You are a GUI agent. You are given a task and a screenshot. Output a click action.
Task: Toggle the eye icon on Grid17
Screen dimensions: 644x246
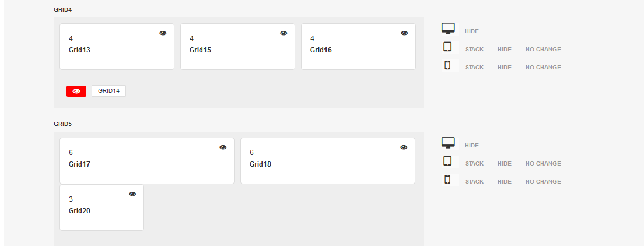223,147
